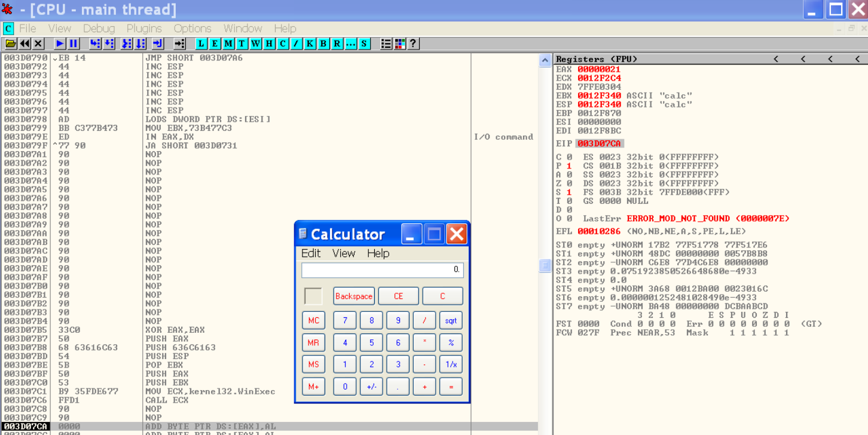Click the disassembly pane scrollbar thumb

pos(545,265)
